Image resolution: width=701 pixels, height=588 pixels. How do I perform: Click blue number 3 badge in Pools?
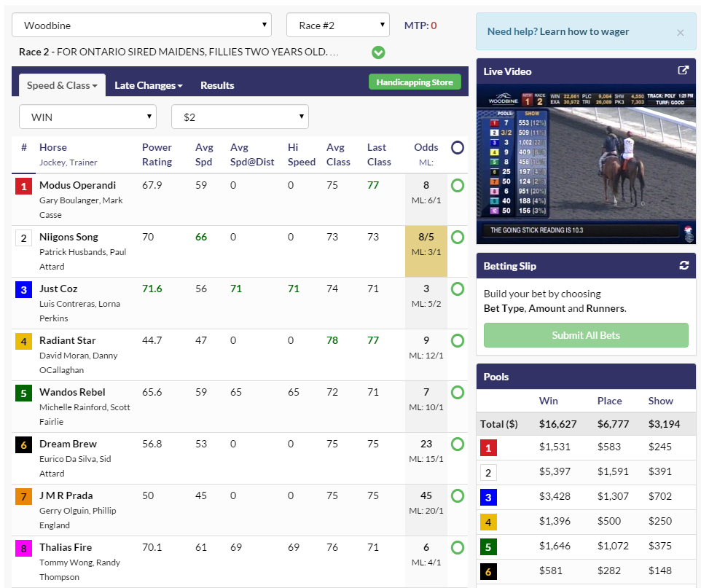coord(487,498)
